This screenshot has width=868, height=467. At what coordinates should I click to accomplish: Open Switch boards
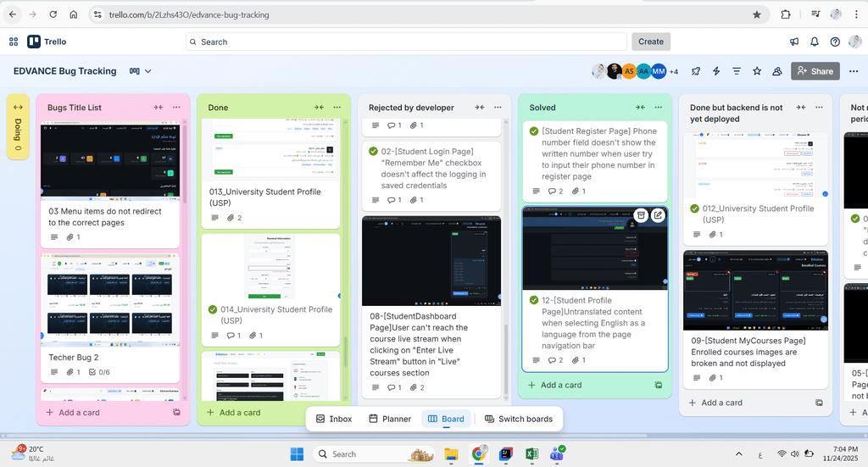[519, 419]
